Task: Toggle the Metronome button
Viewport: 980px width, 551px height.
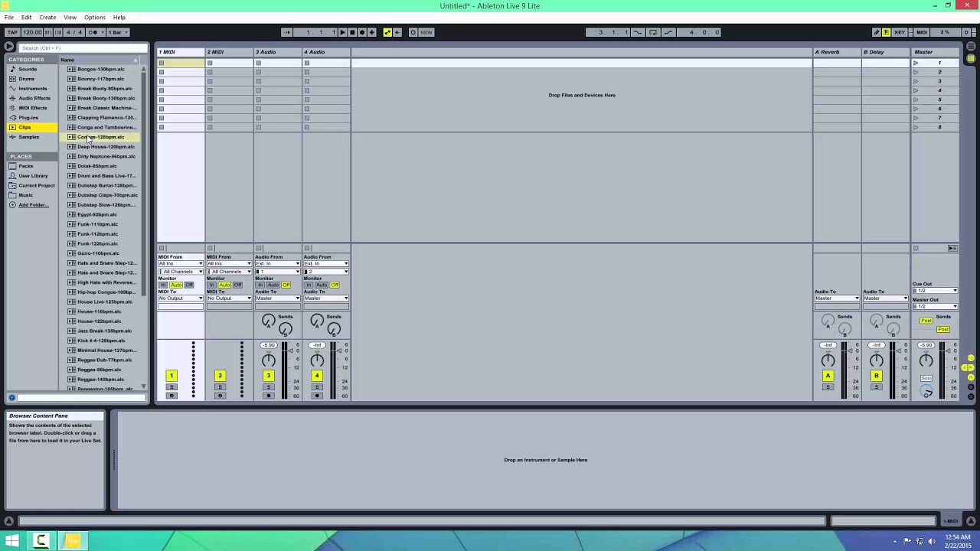Action: 93,32
